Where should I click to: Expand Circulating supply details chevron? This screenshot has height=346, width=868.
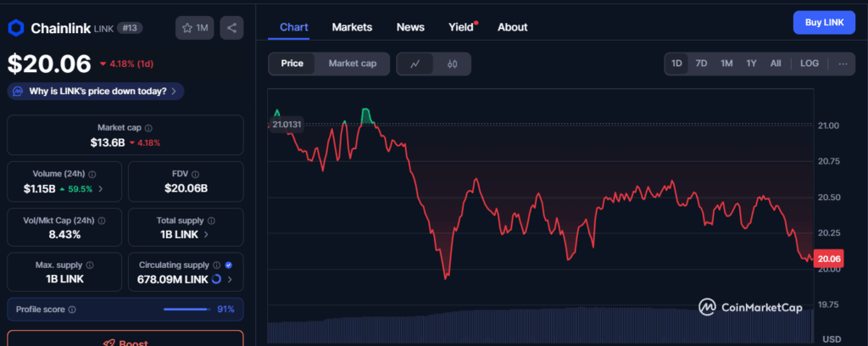coord(230,280)
